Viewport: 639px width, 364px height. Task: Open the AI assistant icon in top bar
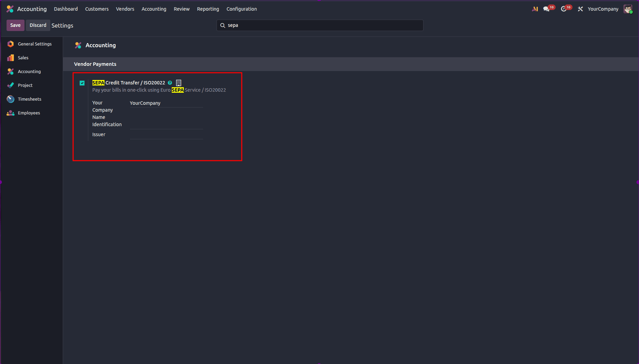coord(535,9)
